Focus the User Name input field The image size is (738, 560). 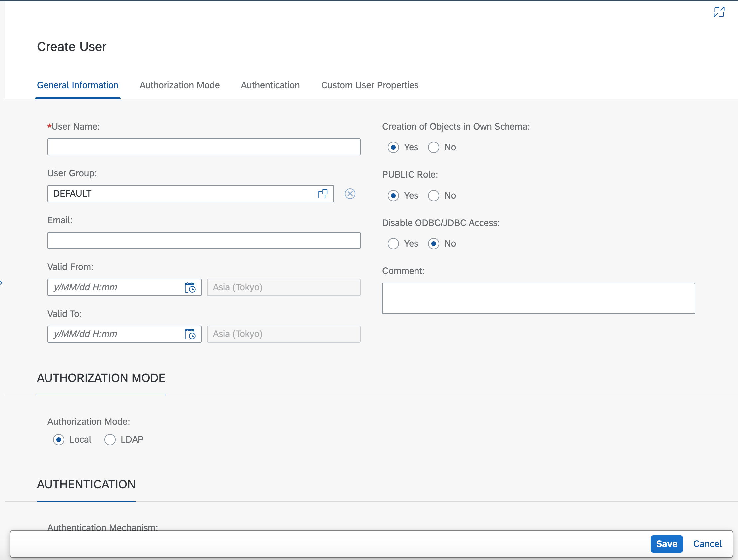[x=204, y=147]
